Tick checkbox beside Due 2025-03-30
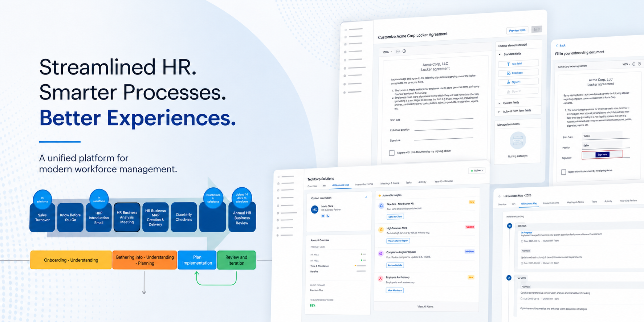This screenshot has height=322, width=644. point(522,263)
